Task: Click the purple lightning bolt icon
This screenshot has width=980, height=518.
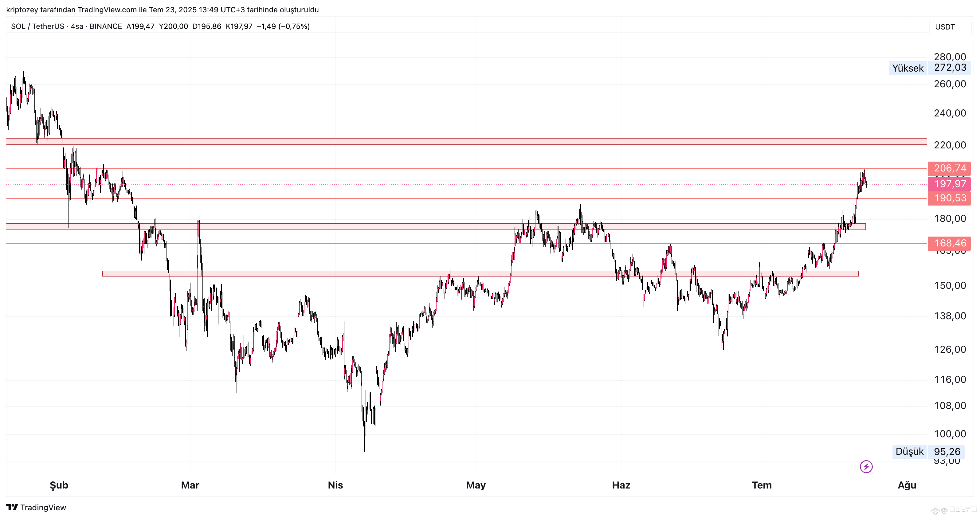Action: tap(866, 467)
